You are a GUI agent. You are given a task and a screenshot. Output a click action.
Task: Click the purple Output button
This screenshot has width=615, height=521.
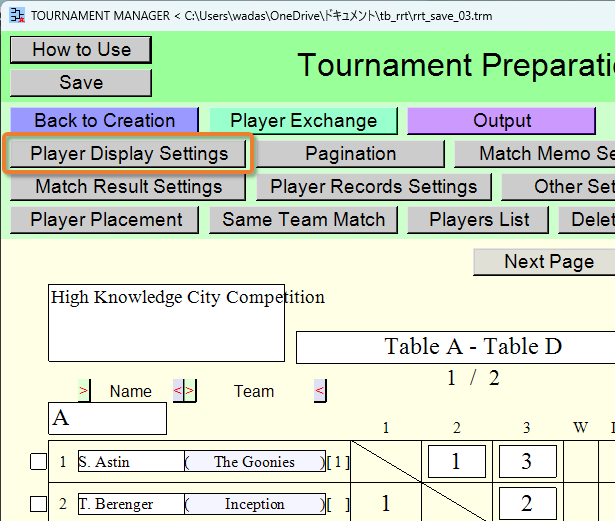[501, 120]
